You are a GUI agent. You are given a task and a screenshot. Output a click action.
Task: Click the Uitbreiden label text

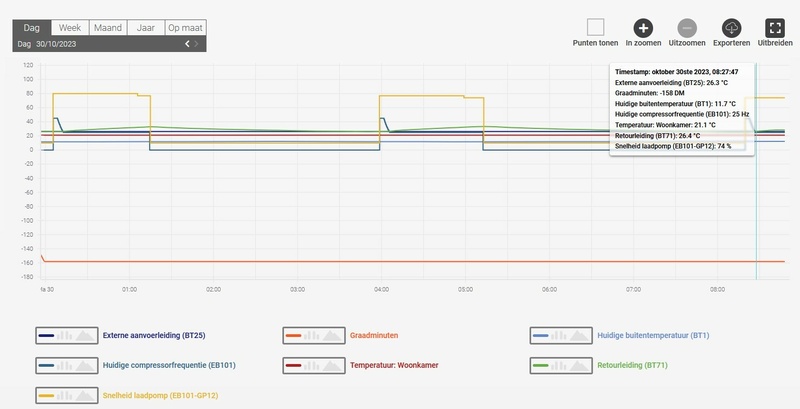(775, 43)
